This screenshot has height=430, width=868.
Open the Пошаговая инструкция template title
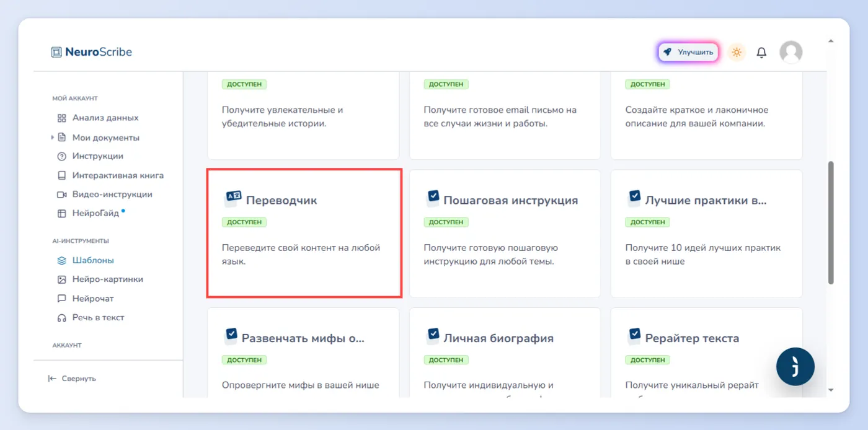pos(511,201)
